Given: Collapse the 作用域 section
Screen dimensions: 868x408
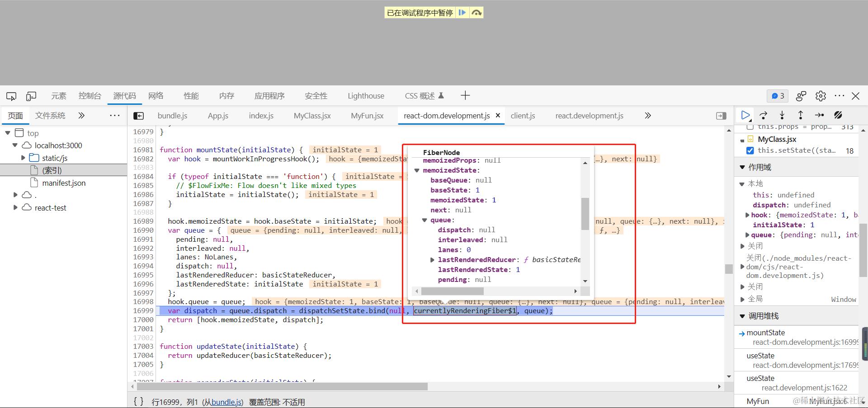Looking at the screenshot, I should coord(742,167).
